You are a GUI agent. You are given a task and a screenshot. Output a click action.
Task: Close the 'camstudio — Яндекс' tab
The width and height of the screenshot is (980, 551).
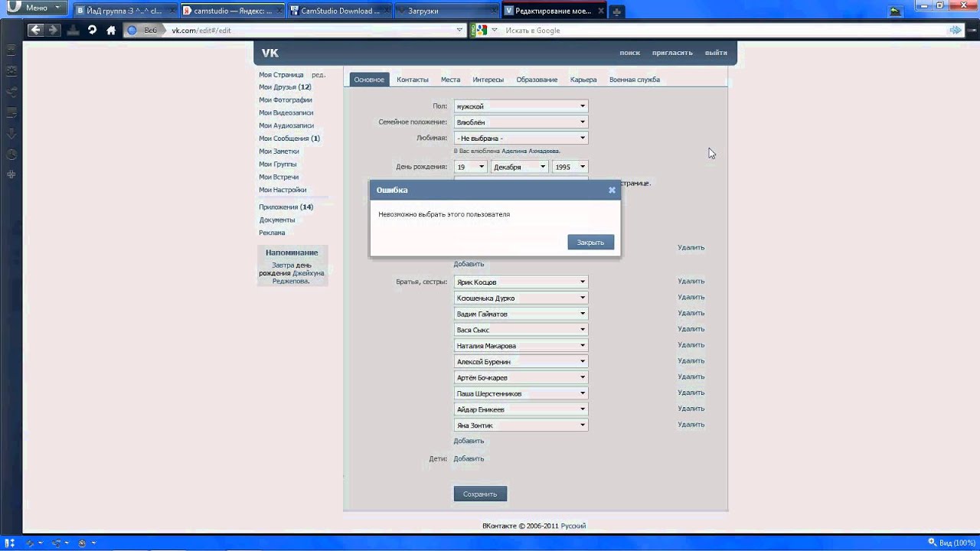(278, 11)
